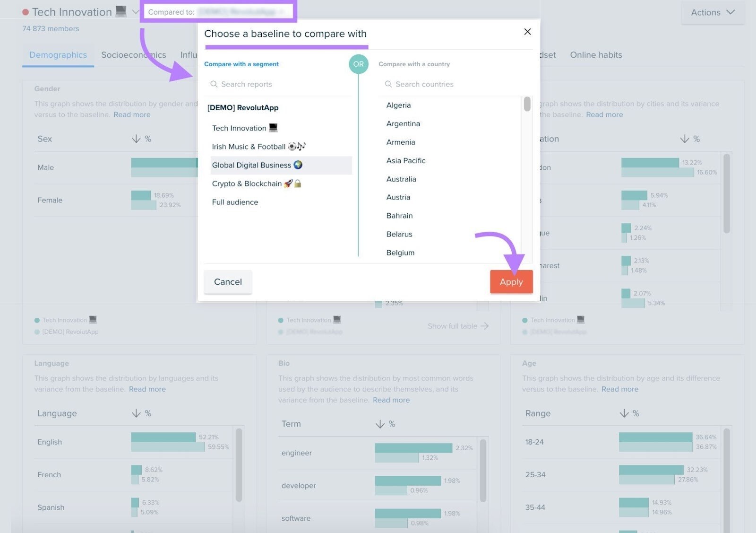Sort Age Range table by percent arrow

tap(624, 413)
